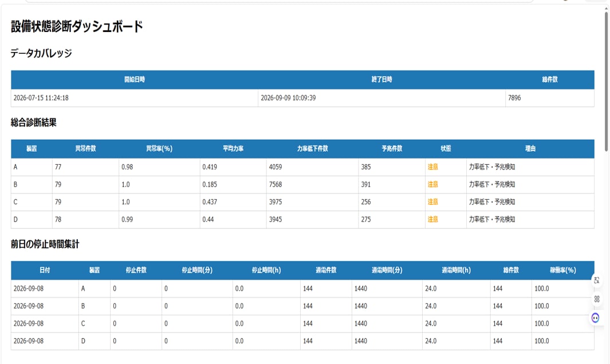Click average power factor 0.419
Screen dimensions: 610x364
(x=210, y=167)
